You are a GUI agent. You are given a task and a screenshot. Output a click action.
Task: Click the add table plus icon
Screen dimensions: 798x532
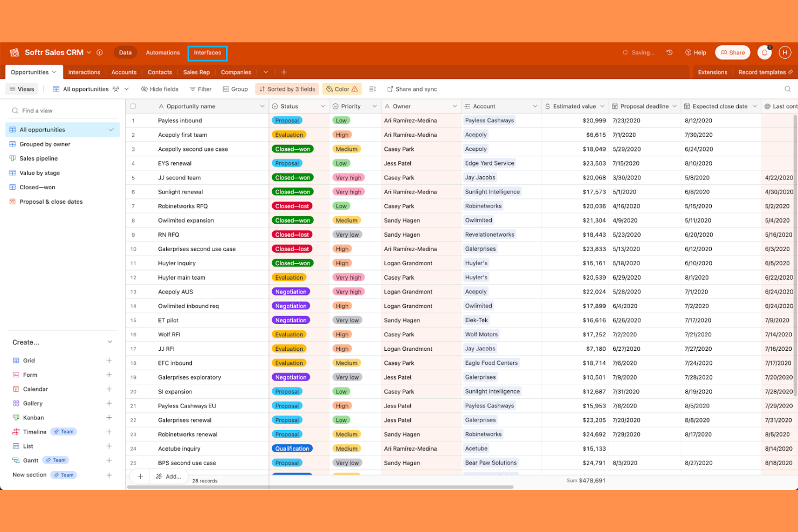pyautogui.click(x=284, y=72)
